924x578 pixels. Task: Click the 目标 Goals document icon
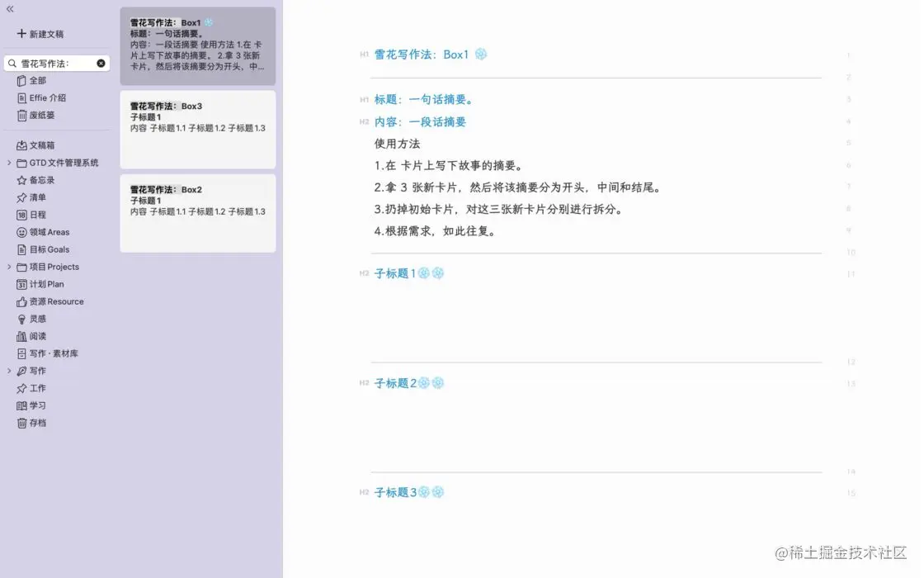21,249
